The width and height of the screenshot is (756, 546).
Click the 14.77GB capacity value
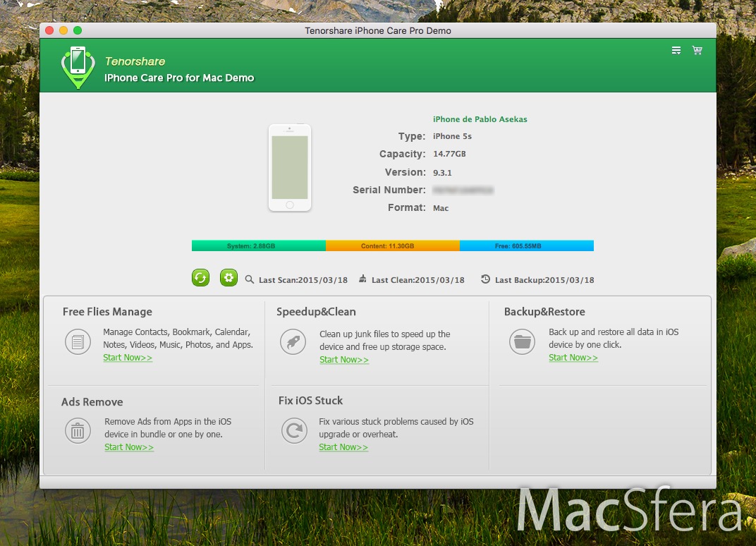[x=449, y=154]
